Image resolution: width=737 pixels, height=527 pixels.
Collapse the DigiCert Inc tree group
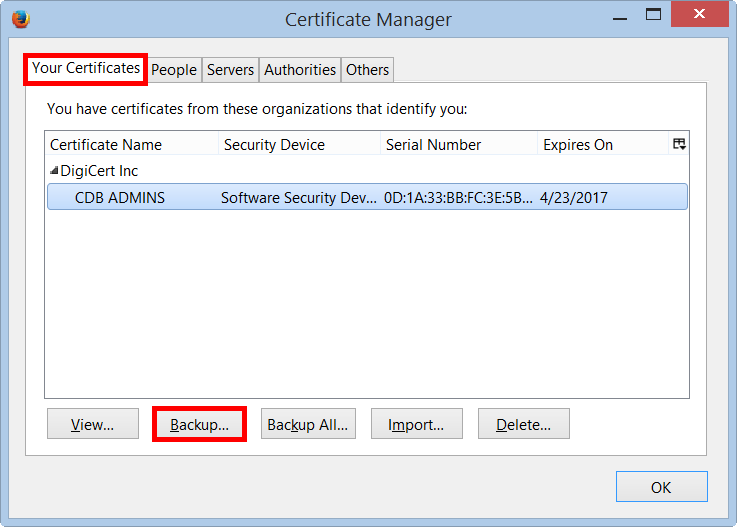pos(54,171)
